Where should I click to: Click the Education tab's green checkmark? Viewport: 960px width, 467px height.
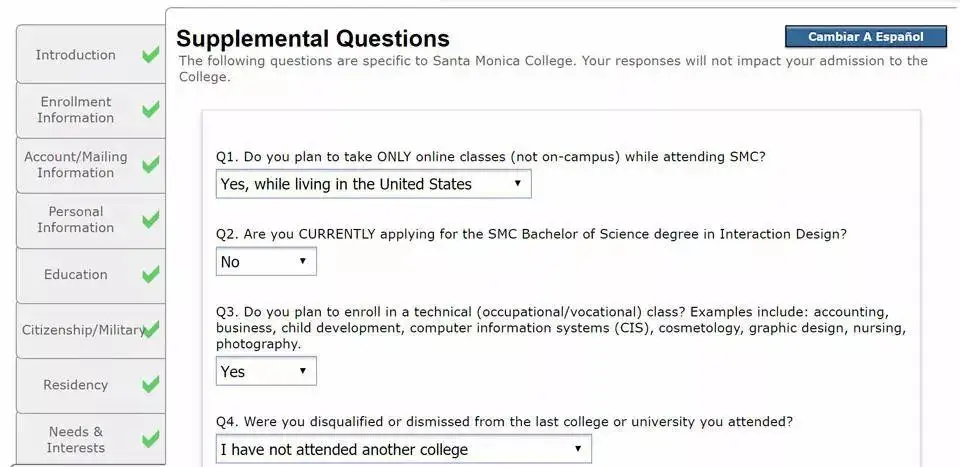[150, 274]
